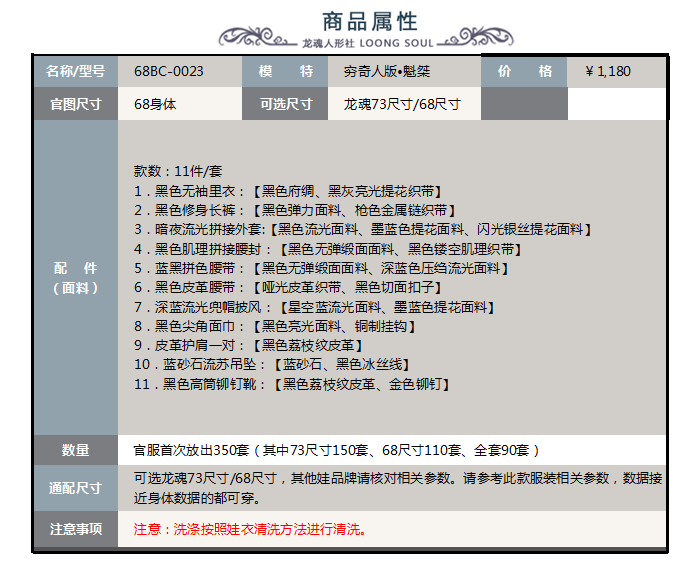Select the 官服首次放出350套 quantity text

coord(337,450)
